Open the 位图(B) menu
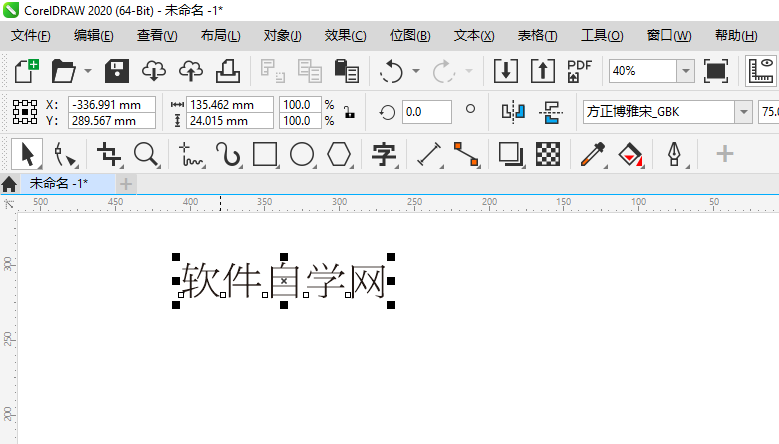Viewport: 779px width, 444px height. [410, 36]
